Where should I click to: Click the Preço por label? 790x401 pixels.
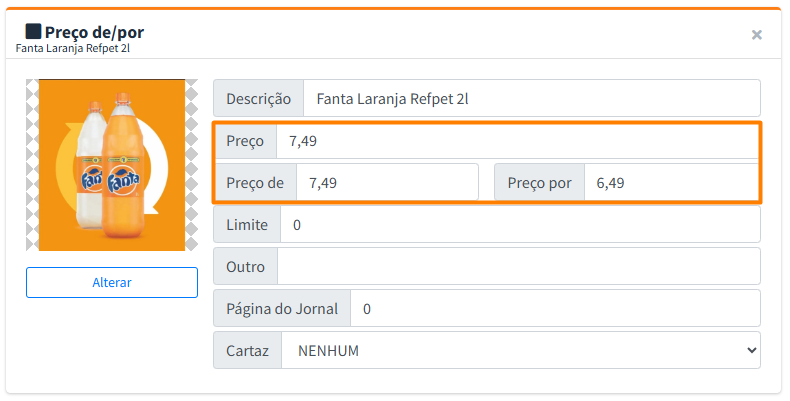point(539,183)
